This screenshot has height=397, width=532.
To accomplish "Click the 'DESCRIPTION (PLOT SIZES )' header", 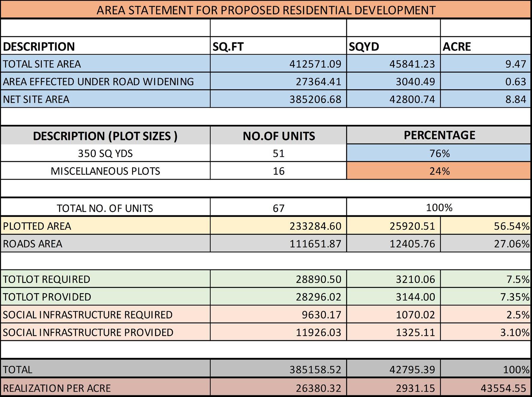I will click(105, 135).
